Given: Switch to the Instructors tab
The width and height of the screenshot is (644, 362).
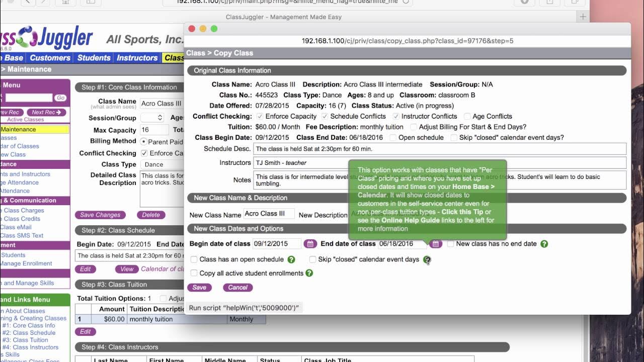Looking at the screenshot, I should click(136, 58).
